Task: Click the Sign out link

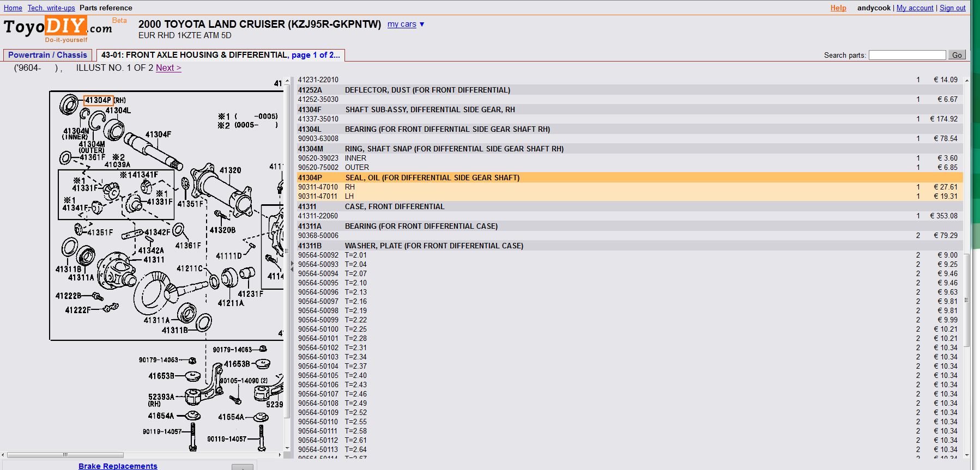Action: (x=952, y=8)
